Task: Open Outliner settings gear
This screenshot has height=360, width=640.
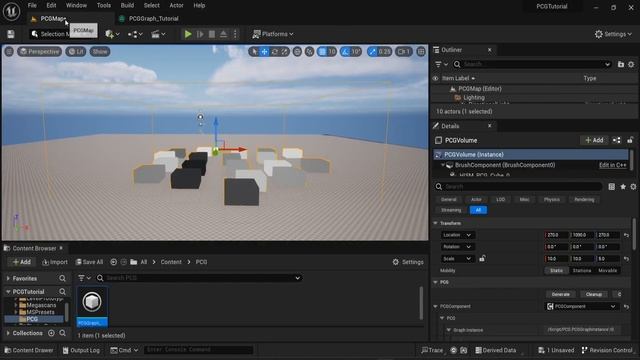Action: click(x=631, y=64)
